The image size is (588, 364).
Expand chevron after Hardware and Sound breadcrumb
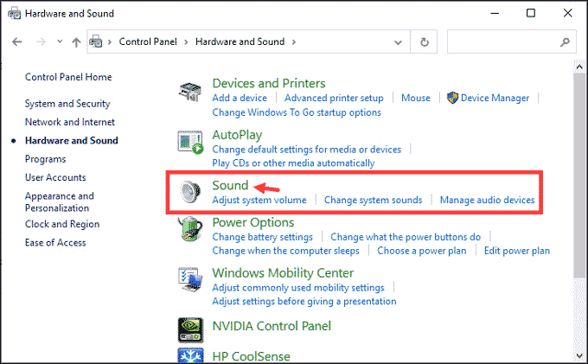point(294,42)
